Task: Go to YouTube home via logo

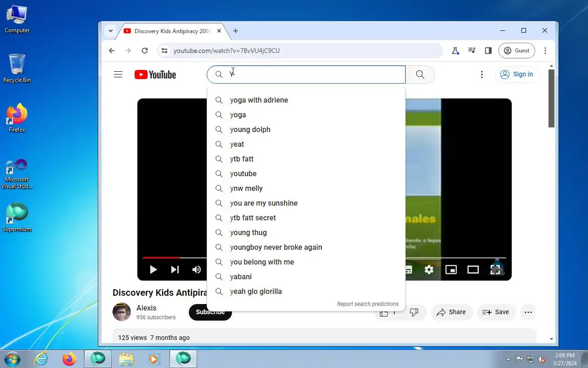Action: pos(155,75)
